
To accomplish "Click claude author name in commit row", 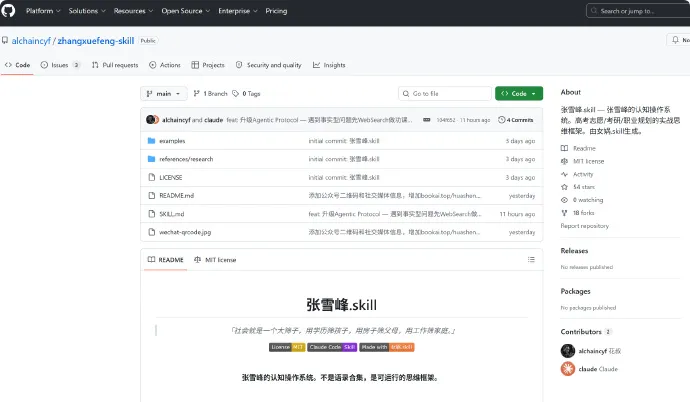I will (213, 120).
